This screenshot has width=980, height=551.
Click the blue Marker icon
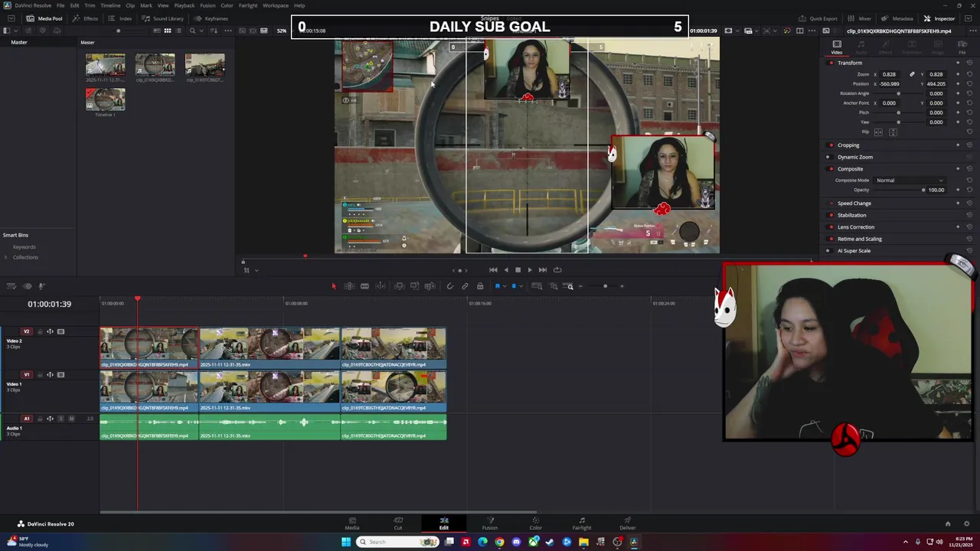[x=514, y=286]
